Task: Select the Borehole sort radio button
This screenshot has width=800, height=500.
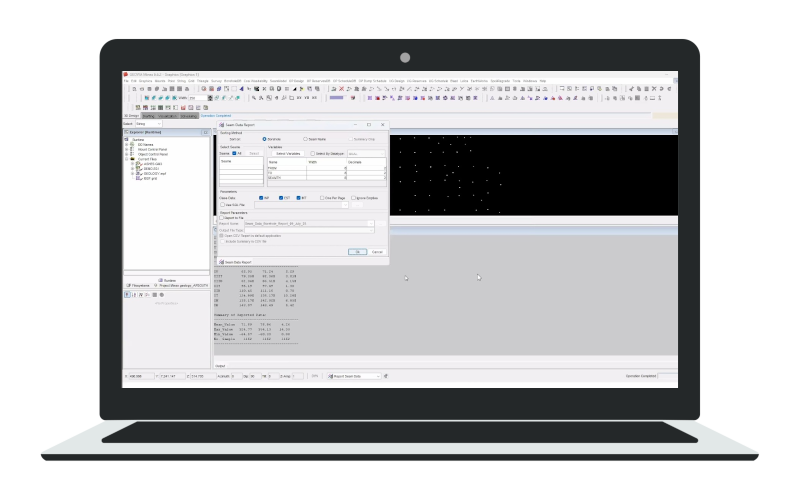Action: coord(264,139)
